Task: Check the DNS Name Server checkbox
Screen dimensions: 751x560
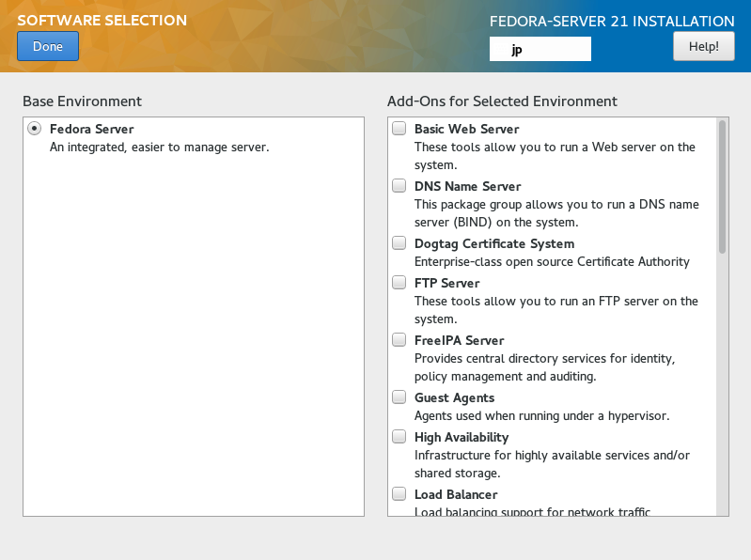Action: point(399,186)
